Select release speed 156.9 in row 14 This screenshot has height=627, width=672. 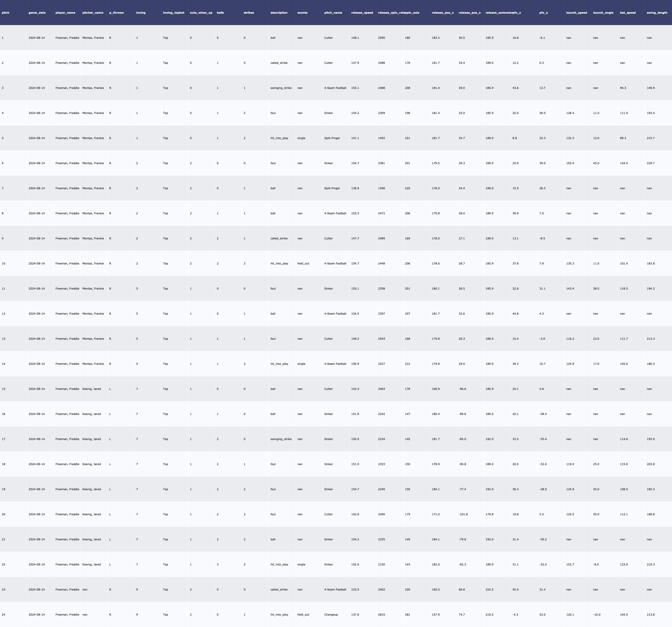pos(355,364)
